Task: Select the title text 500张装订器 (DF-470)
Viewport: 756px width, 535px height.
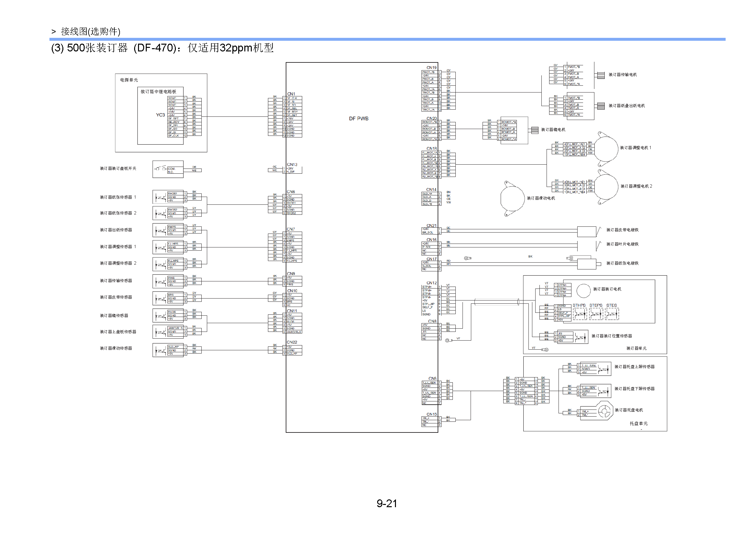Action: (x=122, y=48)
